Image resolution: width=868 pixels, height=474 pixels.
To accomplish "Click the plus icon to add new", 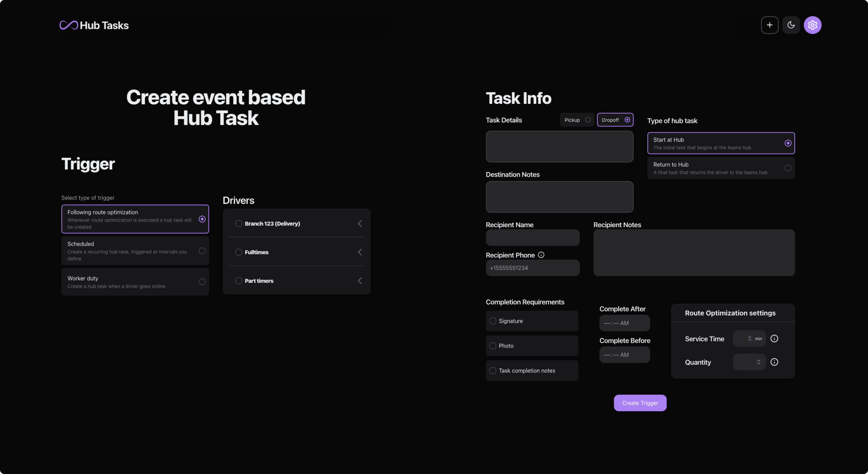I will click(770, 25).
